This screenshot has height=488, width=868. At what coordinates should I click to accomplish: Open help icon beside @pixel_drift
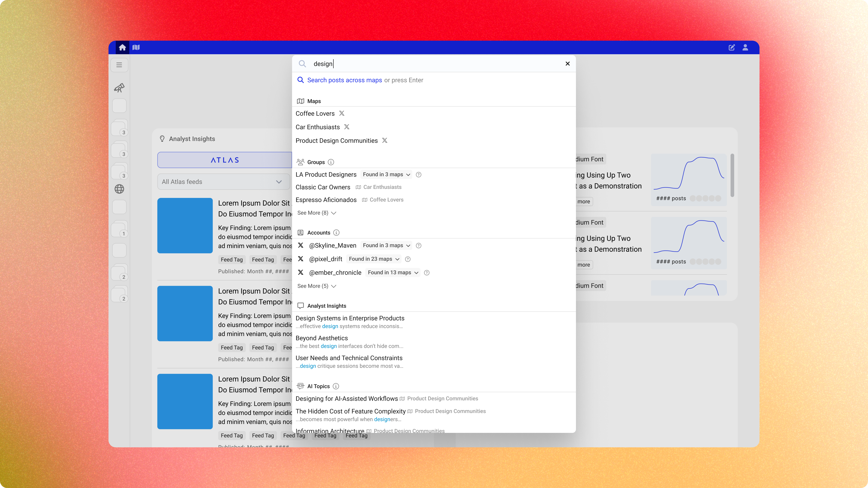(408, 259)
